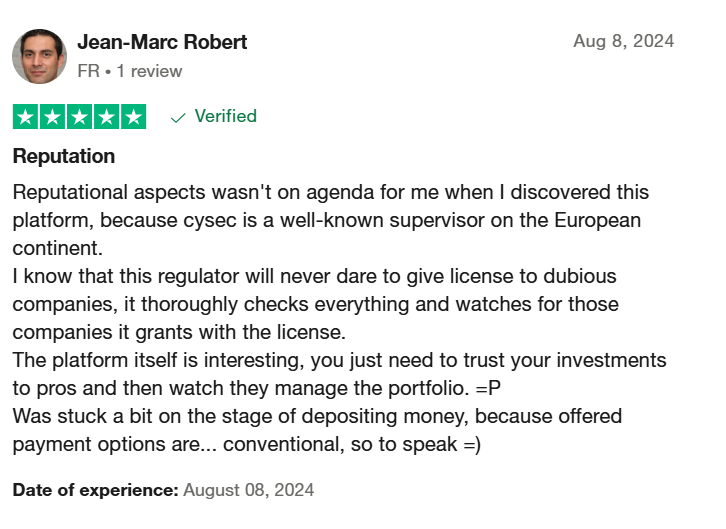Click the second green rating star
The image size is (726, 529).
click(x=52, y=117)
